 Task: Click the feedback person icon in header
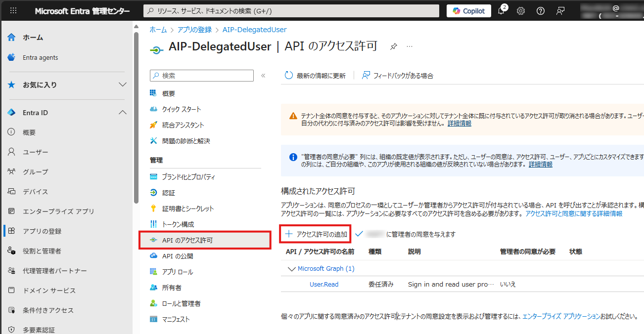560,11
